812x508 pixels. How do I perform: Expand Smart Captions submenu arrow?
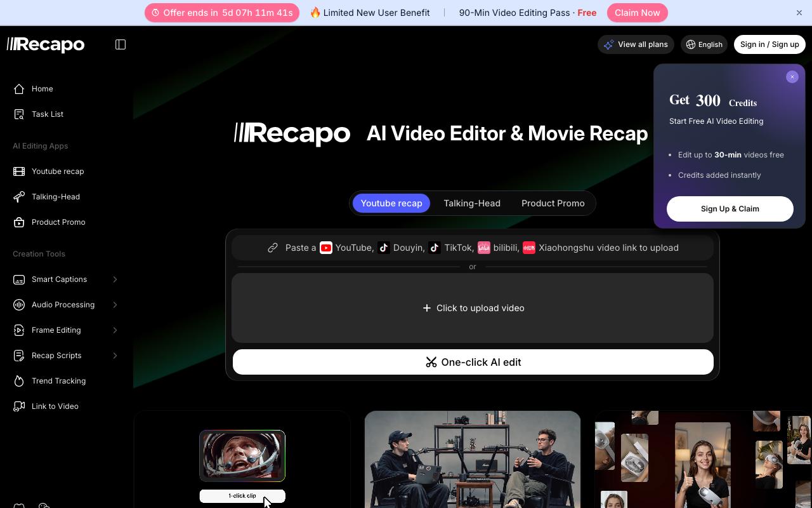115,279
